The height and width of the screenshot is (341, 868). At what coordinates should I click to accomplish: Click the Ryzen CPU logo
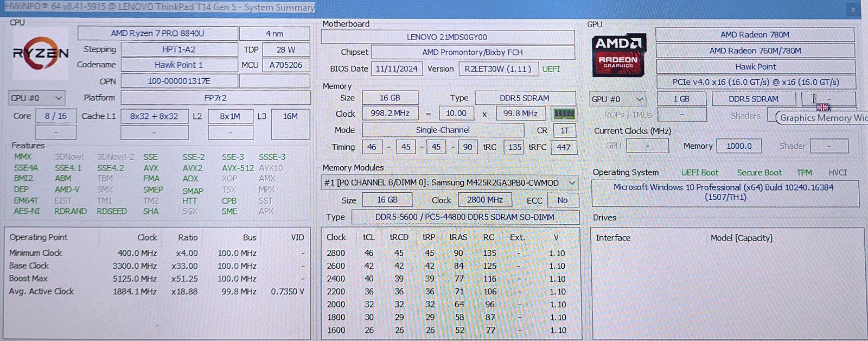click(x=41, y=53)
